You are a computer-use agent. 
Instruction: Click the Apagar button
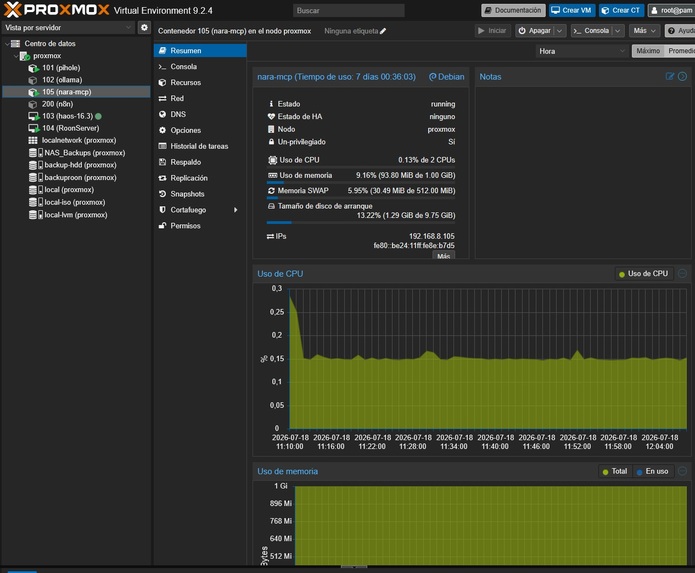click(535, 31)
